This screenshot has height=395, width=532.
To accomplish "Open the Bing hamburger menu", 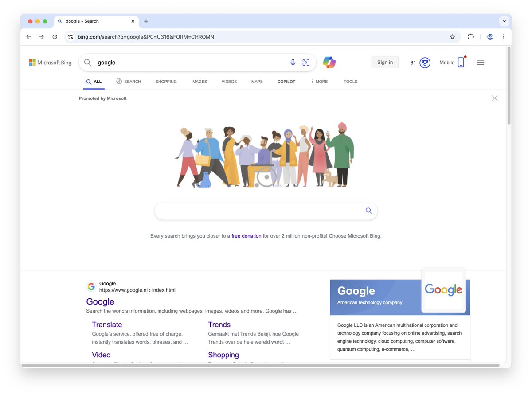I will point(480,62).
